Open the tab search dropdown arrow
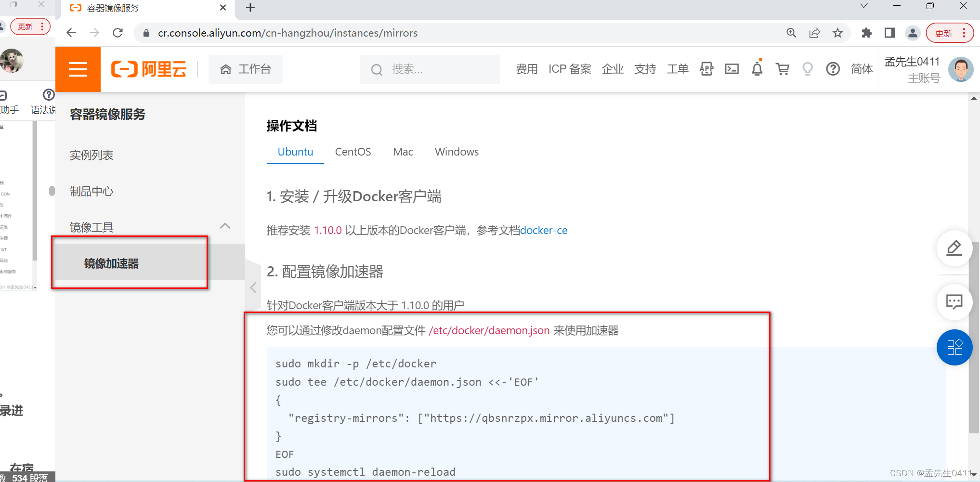 (x=864, y=6)
